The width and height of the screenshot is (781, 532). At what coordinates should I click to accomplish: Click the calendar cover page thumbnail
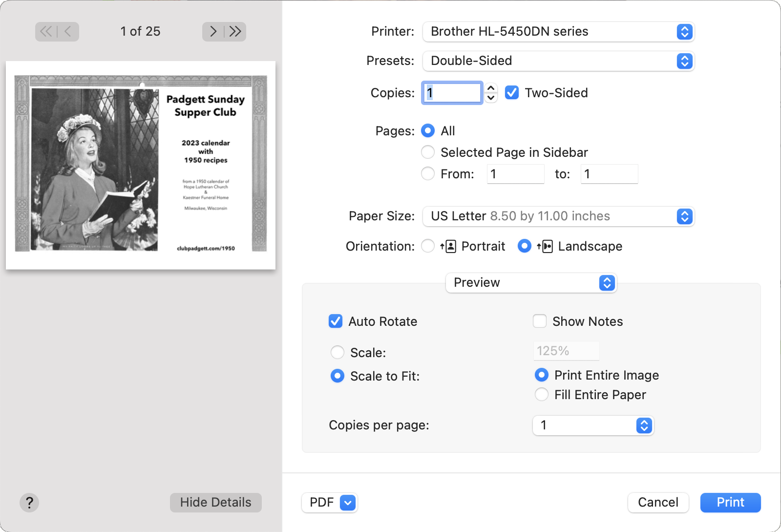pyautogui.click(x=141, y=165)
